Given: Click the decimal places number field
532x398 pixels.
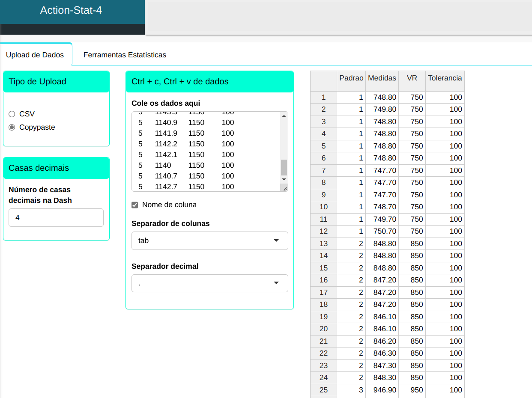Looking at the screenshot, I should 56,217.
